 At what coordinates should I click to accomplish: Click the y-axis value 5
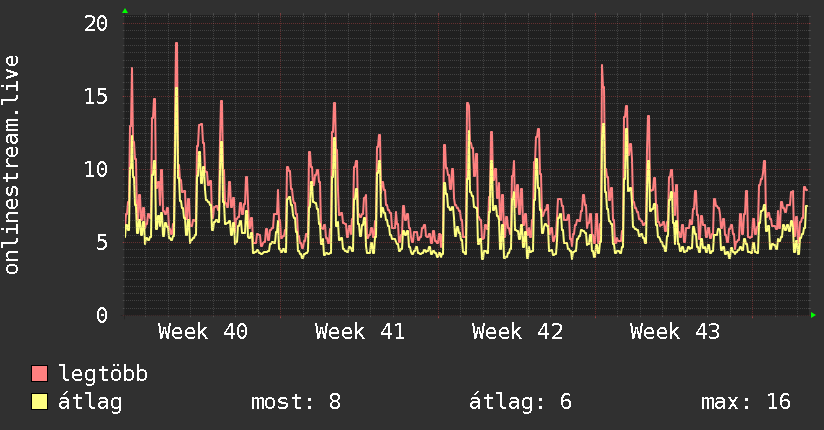[x=102, y=242]
